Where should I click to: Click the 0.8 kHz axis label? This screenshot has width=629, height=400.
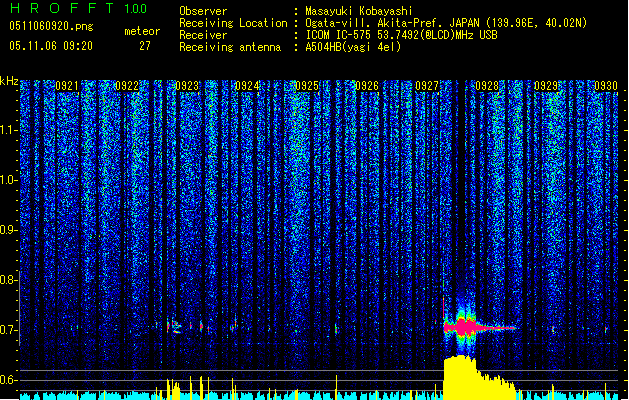point(8,280)
